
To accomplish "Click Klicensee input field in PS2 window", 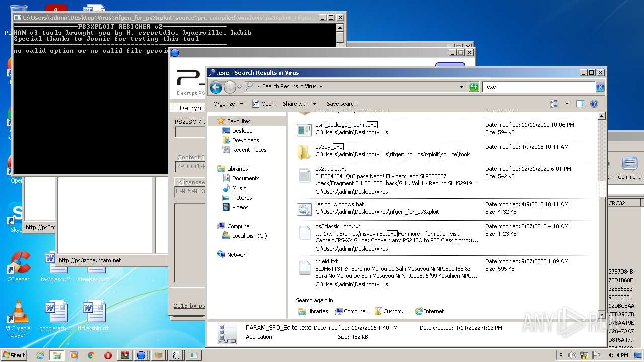I will point(190,192).
